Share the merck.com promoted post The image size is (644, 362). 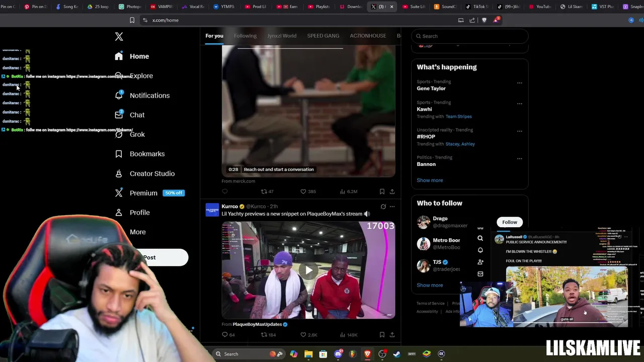392,192
